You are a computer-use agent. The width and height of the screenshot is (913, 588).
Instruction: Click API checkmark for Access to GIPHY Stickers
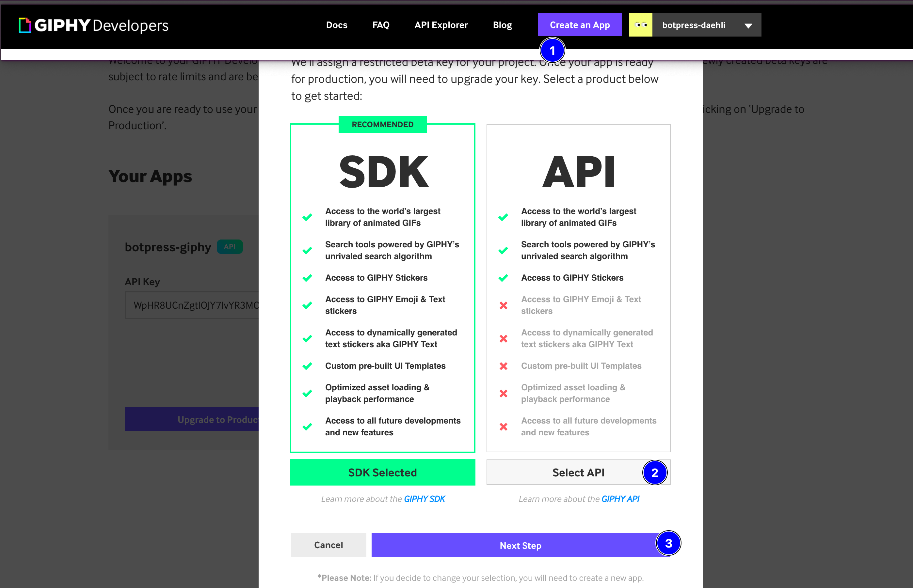[x=503, y=278]
